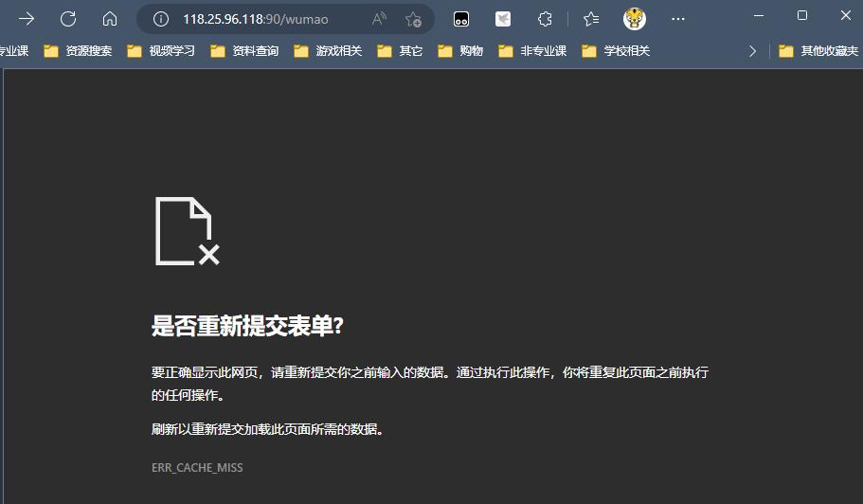Image resolution: width=863 pixels, height=504 pixels.
Task: Expand the 视频学习 bookmark folder
Action: 161,51
